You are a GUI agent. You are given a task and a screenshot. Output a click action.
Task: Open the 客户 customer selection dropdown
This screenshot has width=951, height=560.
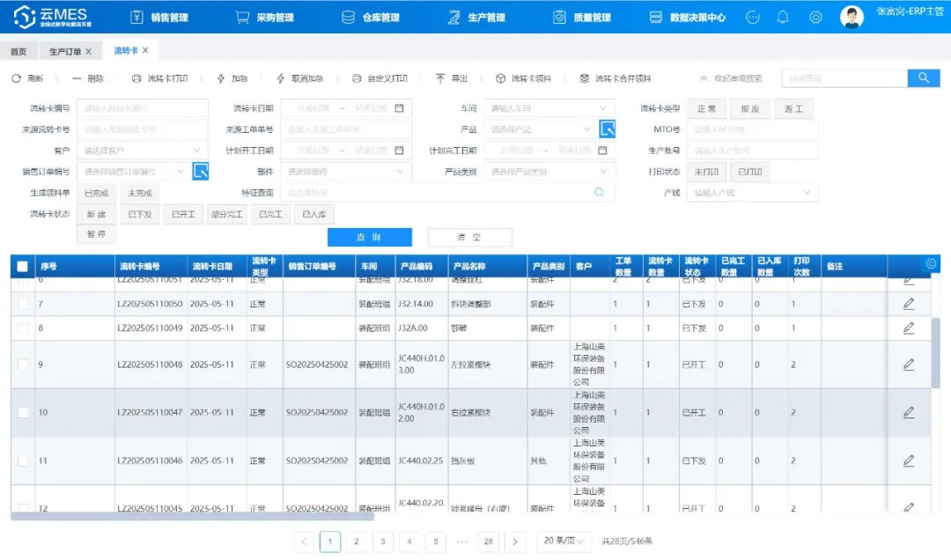click(x=143, y=150)
